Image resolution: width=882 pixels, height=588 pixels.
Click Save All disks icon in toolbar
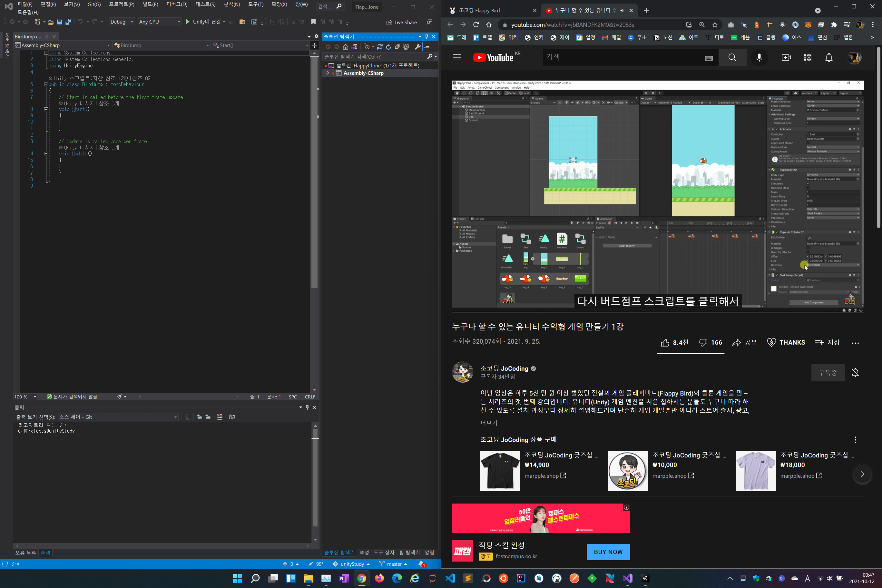[x=68, y=22]
